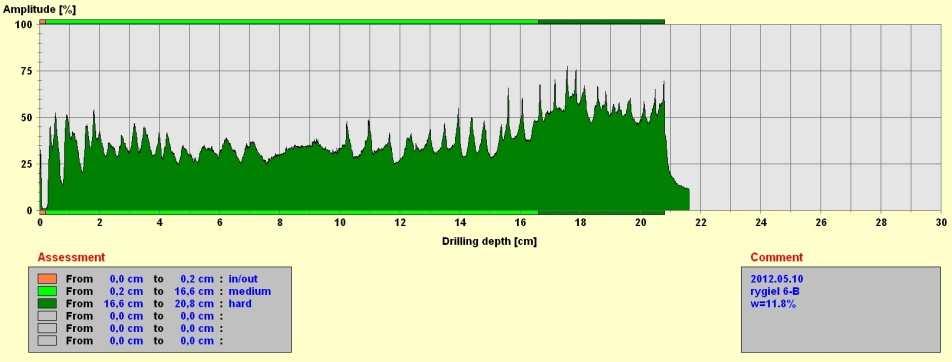Click the orange in/out marker on the top bar
Image resolution: width=952 pixels, height=362 pixels.
[42, 21]
